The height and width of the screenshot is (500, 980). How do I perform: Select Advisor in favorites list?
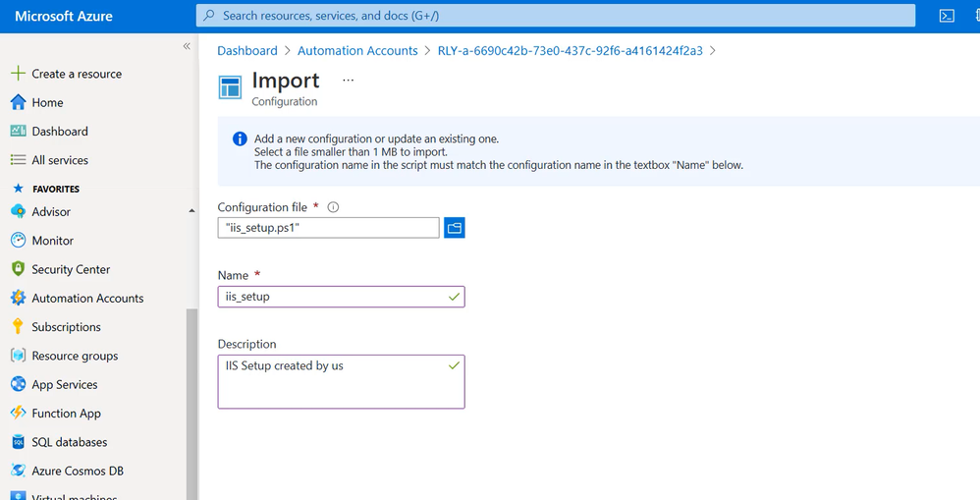click(51, 212)
